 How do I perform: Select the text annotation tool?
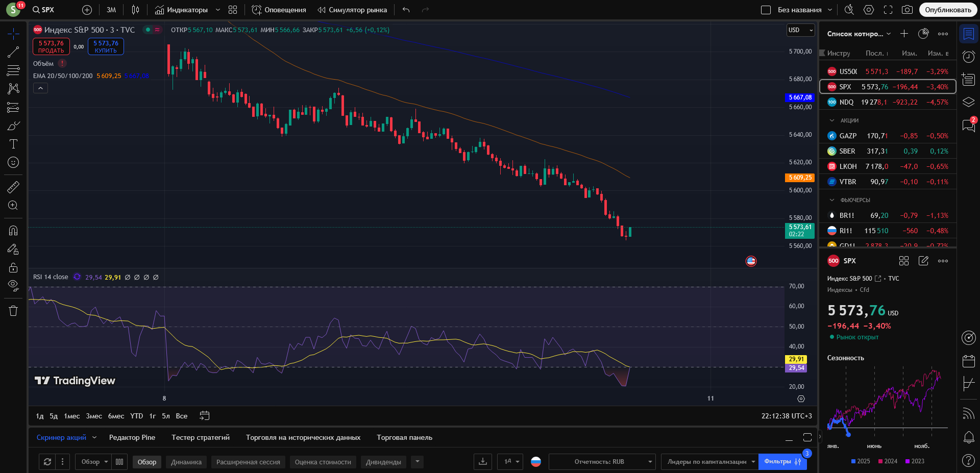click(x=13, y=144)
